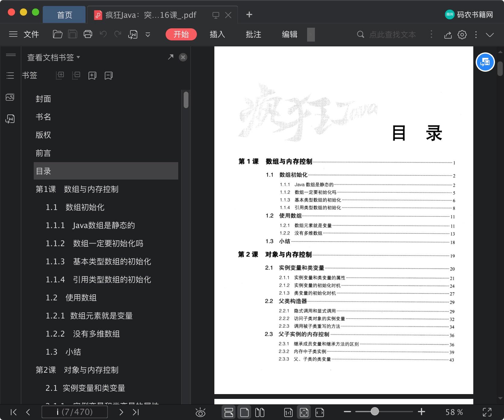Select the 版权 bookmark
Image resolution: width=504 pixels, height=420 pixels.
[x=43, y=135]
